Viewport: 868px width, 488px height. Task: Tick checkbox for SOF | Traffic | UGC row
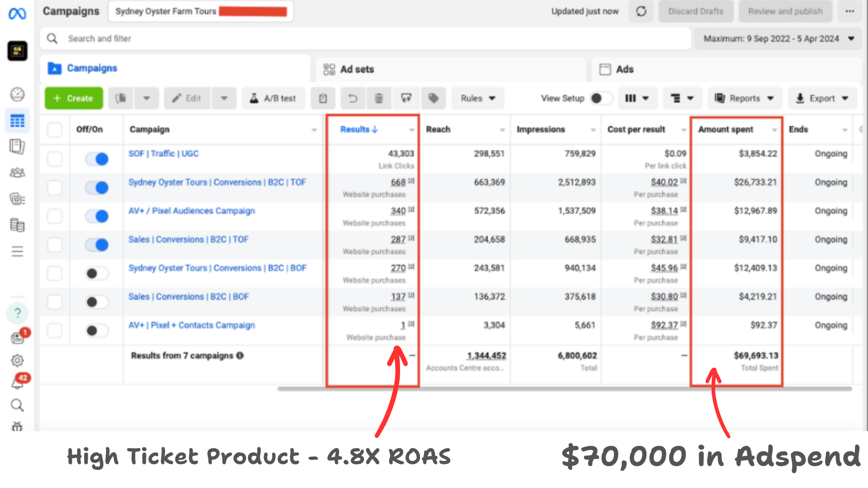pos(55,159)
